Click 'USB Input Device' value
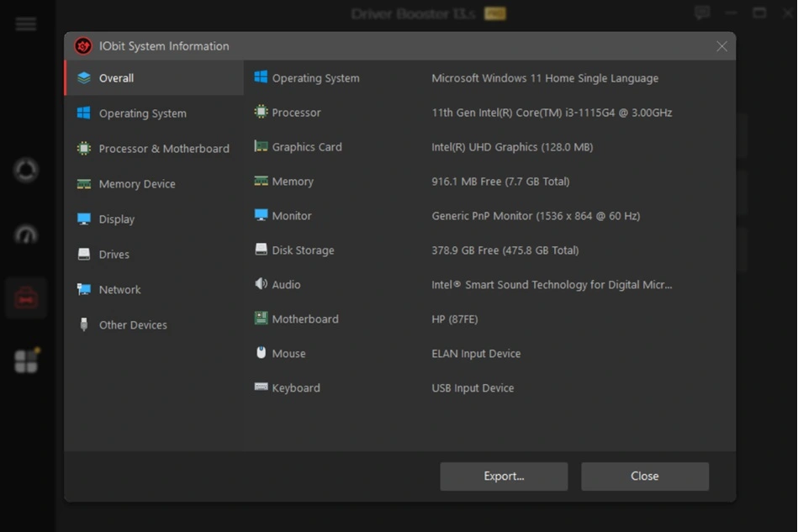 [x=473, y=388]
